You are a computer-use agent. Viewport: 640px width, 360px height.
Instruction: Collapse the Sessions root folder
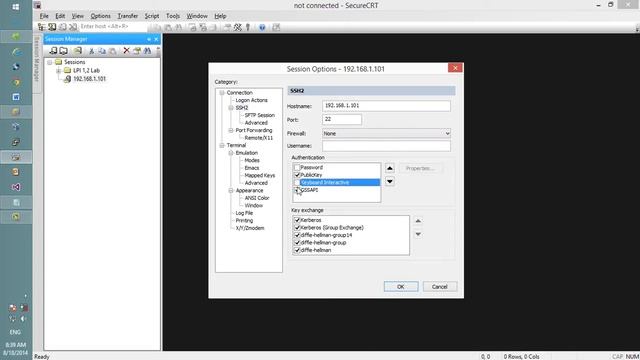49,62
